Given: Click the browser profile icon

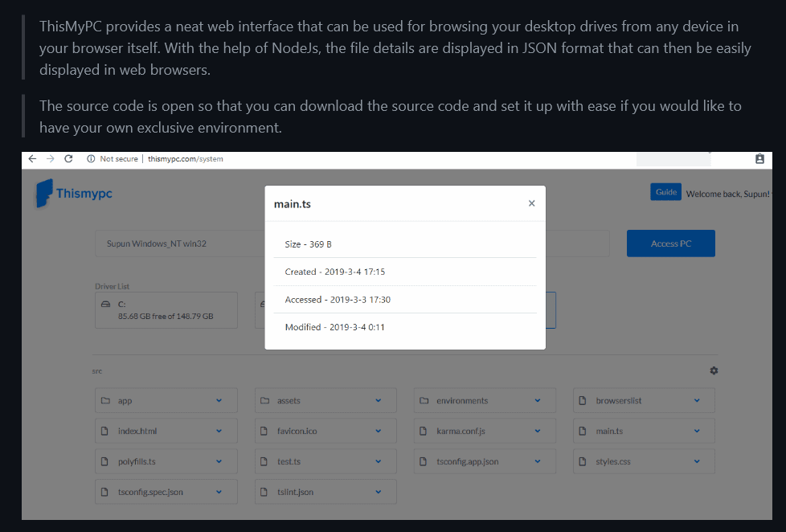Looking at the screenshot, I should tap(759, 159).
